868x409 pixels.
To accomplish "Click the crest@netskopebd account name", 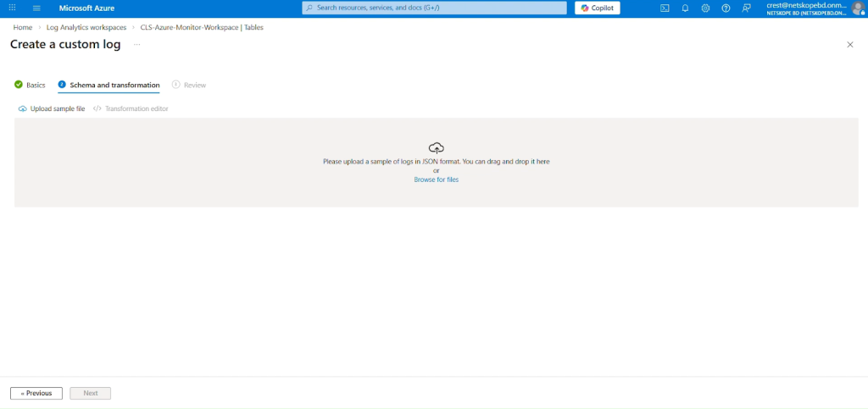I will pos(807,5).
